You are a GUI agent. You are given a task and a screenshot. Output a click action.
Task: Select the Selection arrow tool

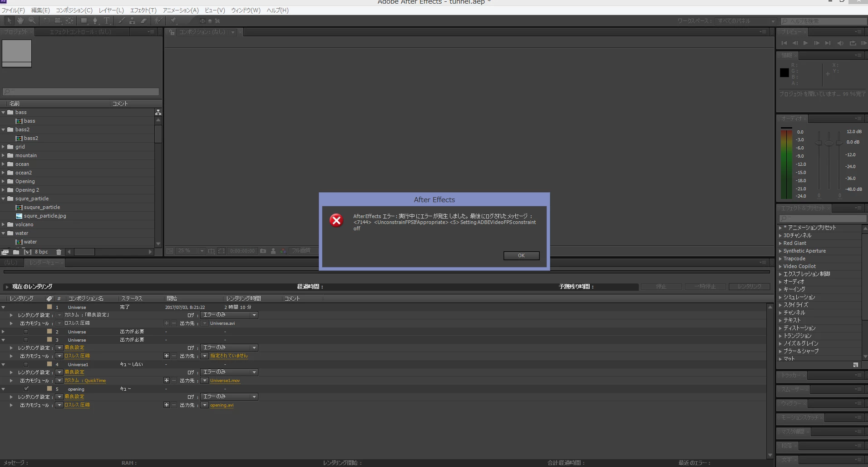point(9,20)
